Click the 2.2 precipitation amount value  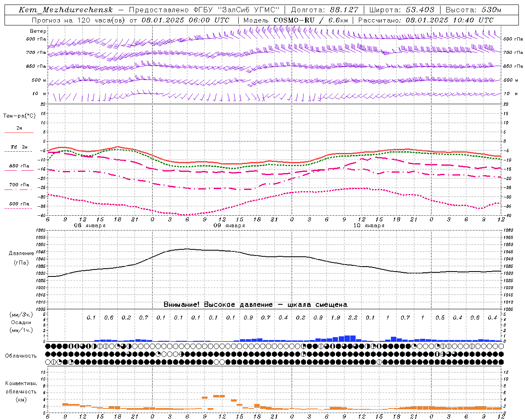pyautogui.click(x=353, y=317)
